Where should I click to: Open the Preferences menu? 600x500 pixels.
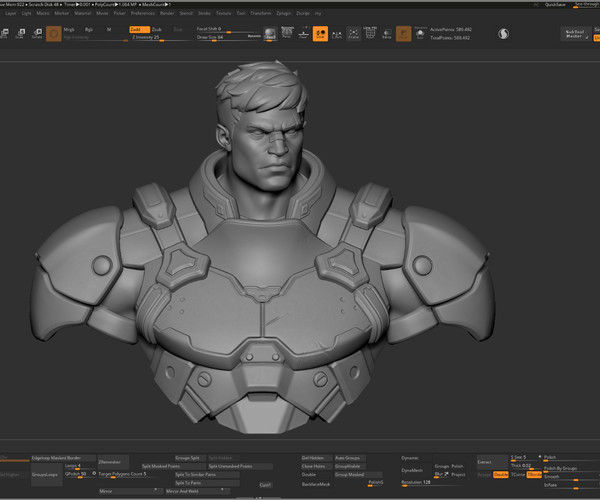(143, 13)
